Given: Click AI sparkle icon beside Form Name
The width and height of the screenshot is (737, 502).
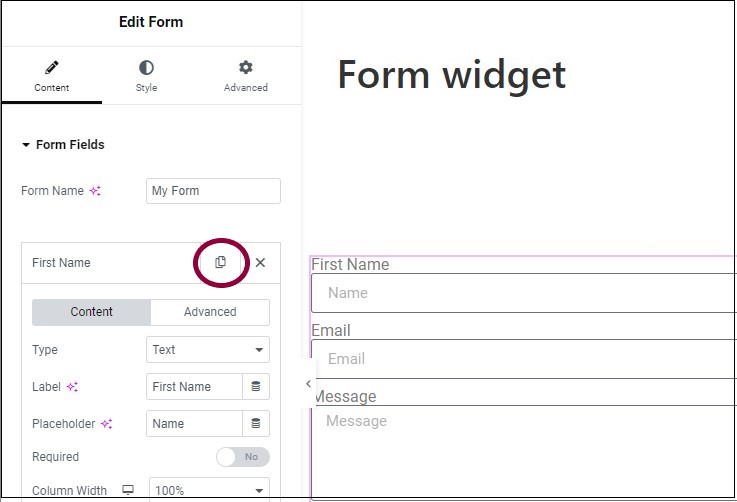Looking at the screenshot, I should tap(95, 191).
